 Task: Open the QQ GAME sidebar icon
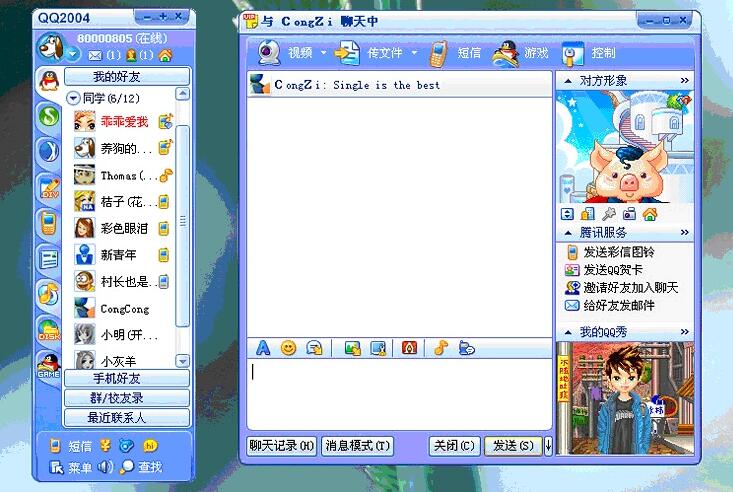point(49,365)
